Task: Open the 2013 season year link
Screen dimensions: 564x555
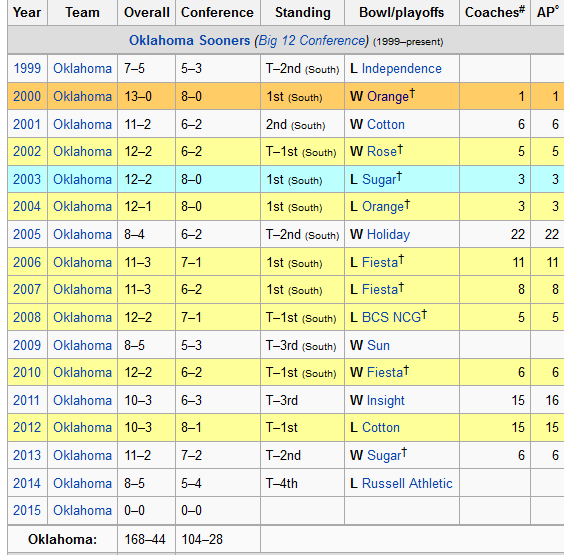Action: [x=27, y=456]
